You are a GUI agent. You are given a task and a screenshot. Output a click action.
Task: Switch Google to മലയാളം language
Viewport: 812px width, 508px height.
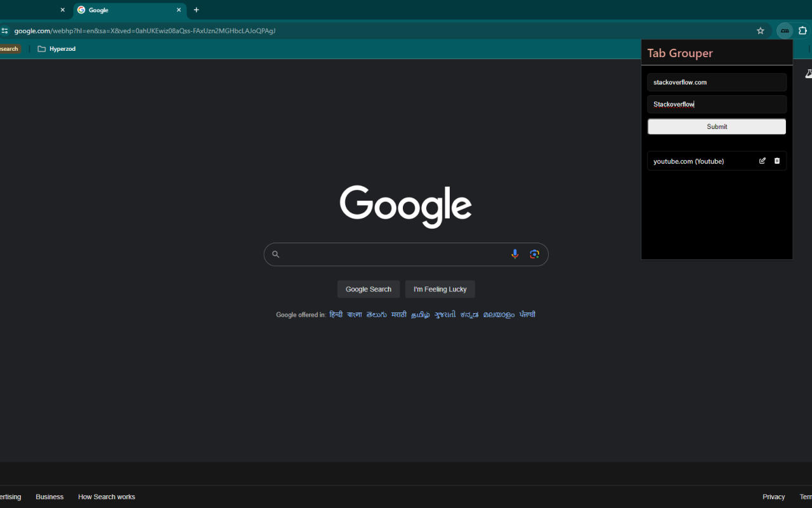499,314
